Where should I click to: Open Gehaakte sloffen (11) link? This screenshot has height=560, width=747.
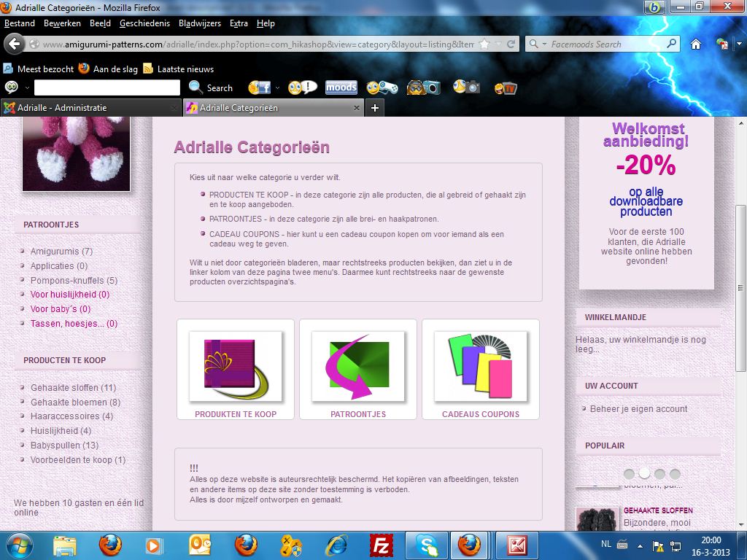coord(74,388)
